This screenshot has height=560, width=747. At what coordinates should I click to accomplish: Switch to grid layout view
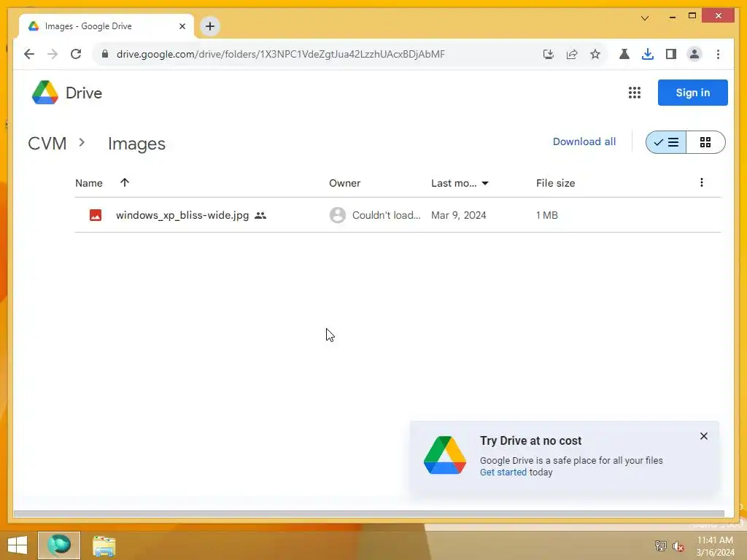pos(705,142)
